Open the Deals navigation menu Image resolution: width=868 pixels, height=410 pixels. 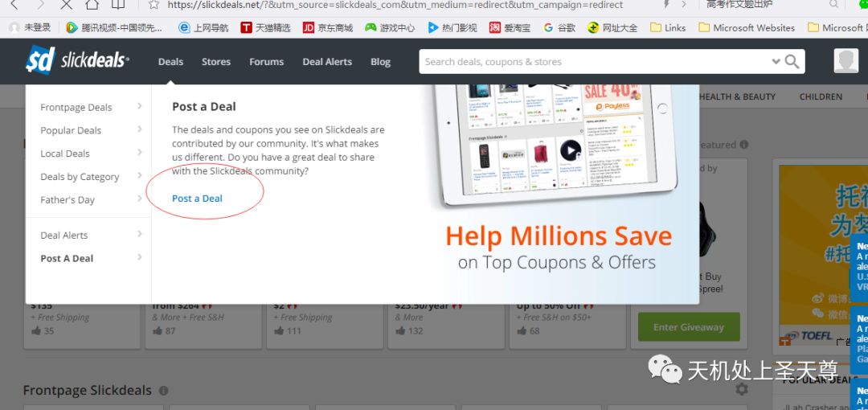coord(170,62)
